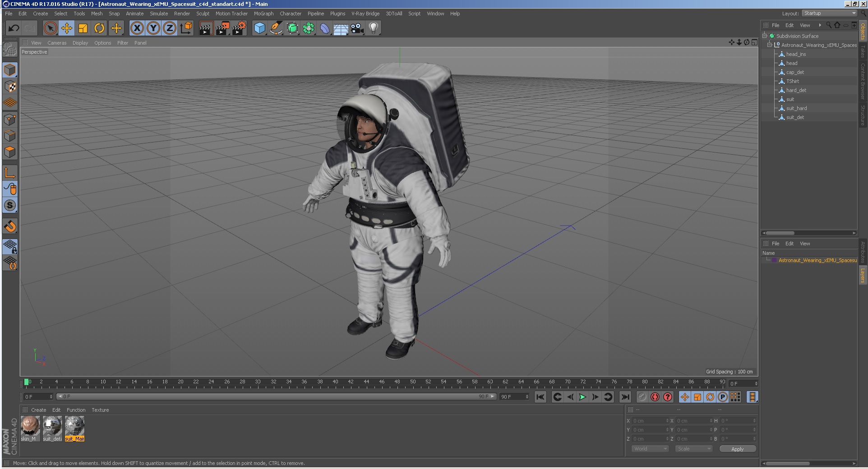Open the Sculpt menu

pyautogui.click(x=203, y=14)
